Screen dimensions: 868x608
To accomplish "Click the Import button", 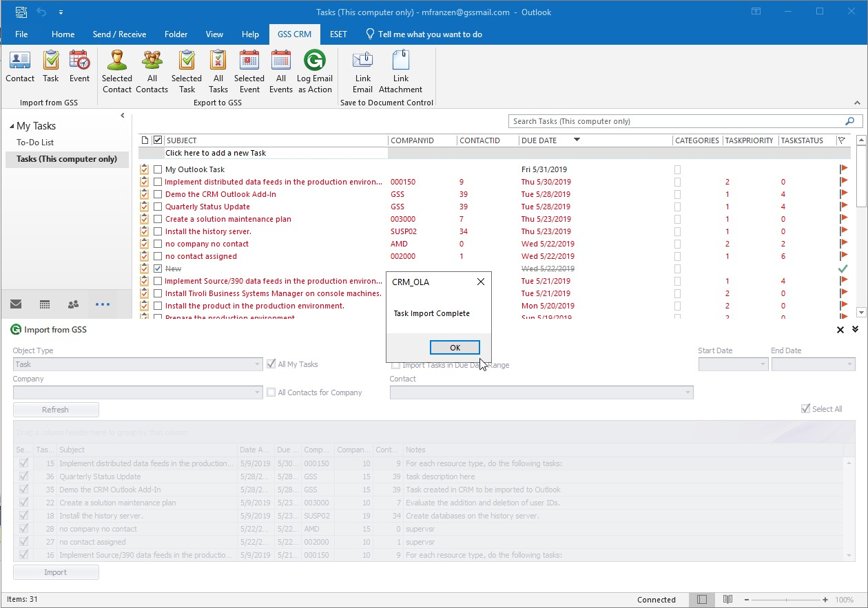I will (x=56, y=572).
